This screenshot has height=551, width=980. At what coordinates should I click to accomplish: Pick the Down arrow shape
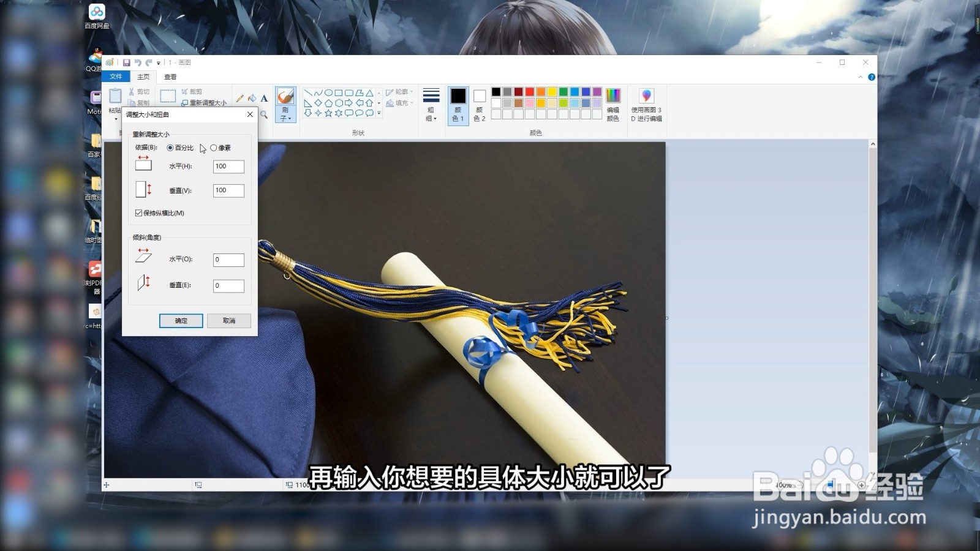308,113
